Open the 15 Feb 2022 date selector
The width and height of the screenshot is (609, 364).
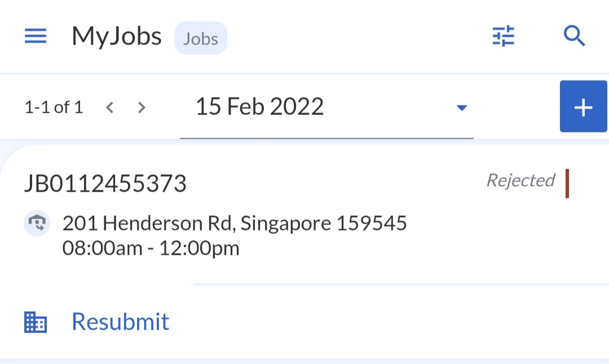tap(259, 106)
